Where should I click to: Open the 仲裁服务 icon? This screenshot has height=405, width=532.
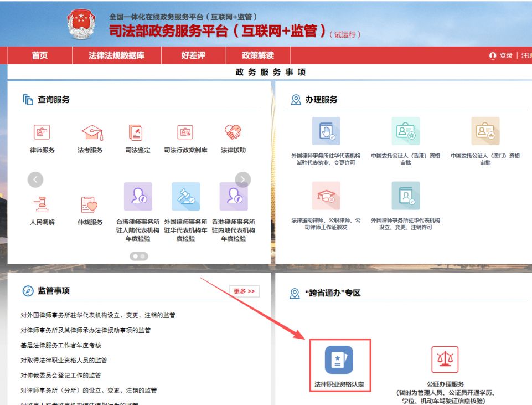click(89, 204)
